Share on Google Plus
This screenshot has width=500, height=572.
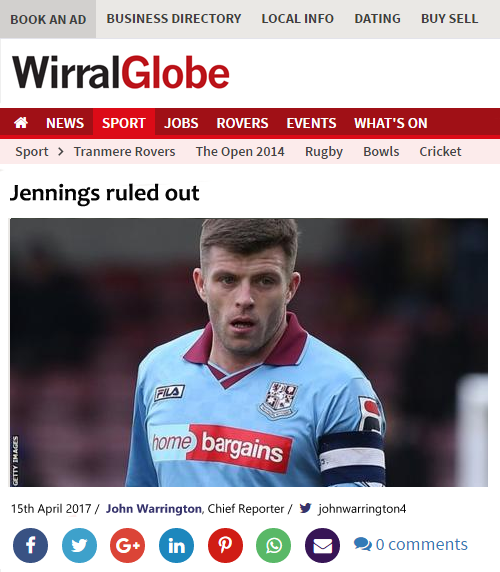(128, 545)
